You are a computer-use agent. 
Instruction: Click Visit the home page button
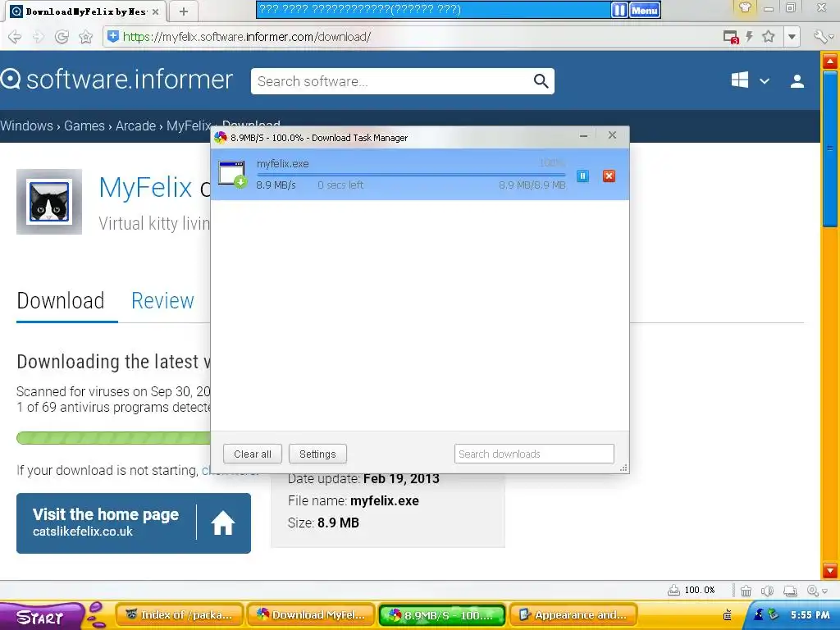coord(134,523)
